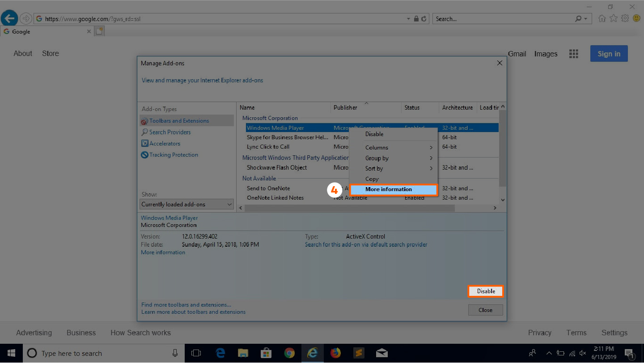Select Shockwave Flash Object row
Viewport: 644px width, 363px height.
click(x=372, y=167)
